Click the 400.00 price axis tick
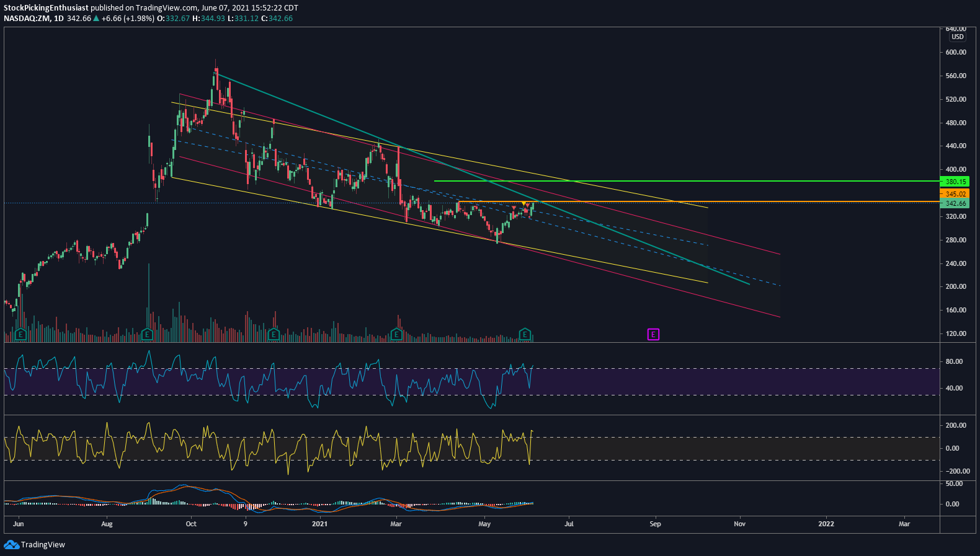The width and height of the screenshot is (980, 556). tap(956, 169)
